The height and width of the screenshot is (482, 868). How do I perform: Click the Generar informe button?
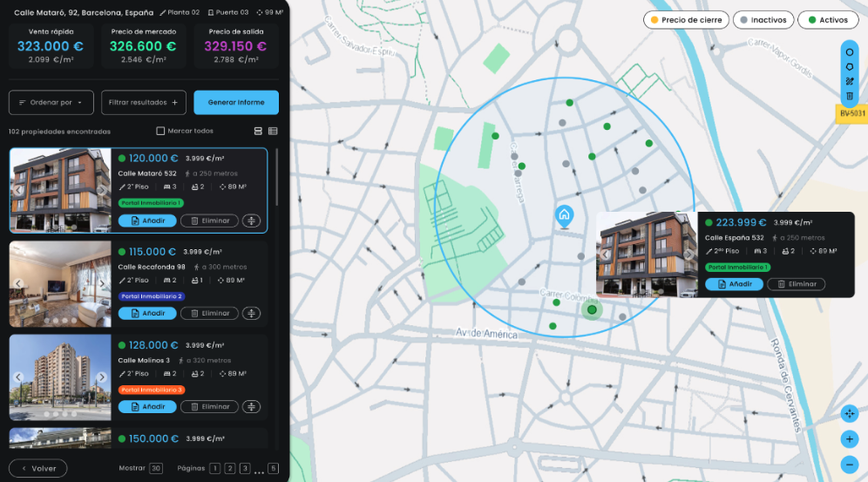[236, 102]
